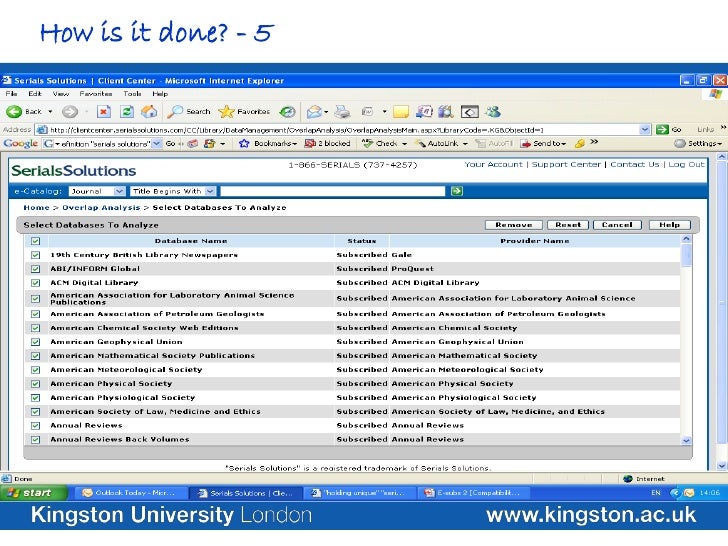The height and width of the screenshot is (546, 728).
Task: Click the Google toolbar logo
Action: click(20, 143)
